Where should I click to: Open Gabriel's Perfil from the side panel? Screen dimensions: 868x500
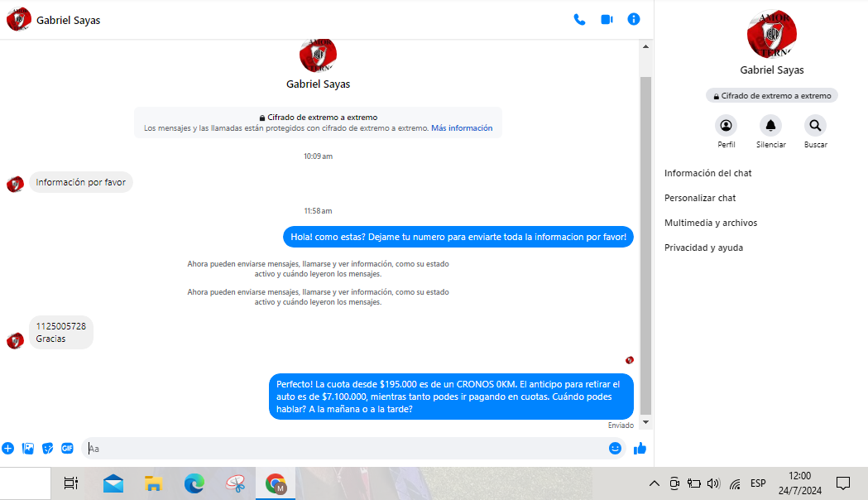(x=726, y=126)
